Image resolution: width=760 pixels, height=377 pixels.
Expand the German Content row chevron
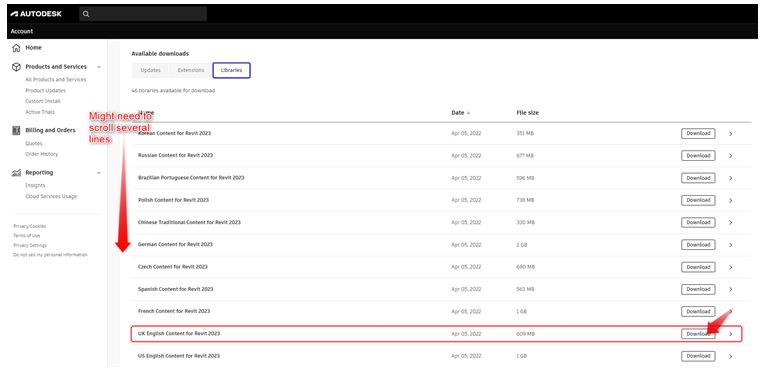[x=730, y=245]
